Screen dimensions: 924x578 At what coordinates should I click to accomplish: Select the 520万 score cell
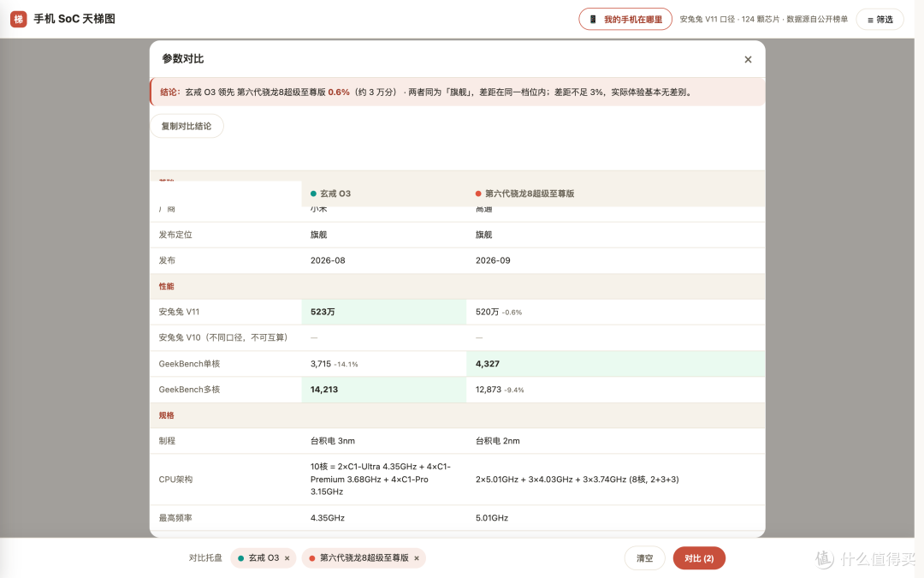point(615,312)
